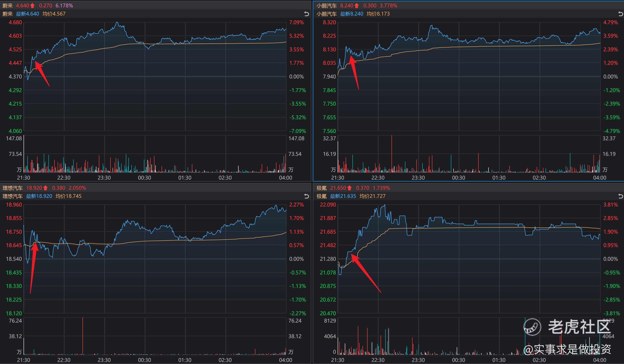Click the 01:30 time marker under 理想汽车 chart
This screenshot has width=624, height=364.
pos(185,360)
